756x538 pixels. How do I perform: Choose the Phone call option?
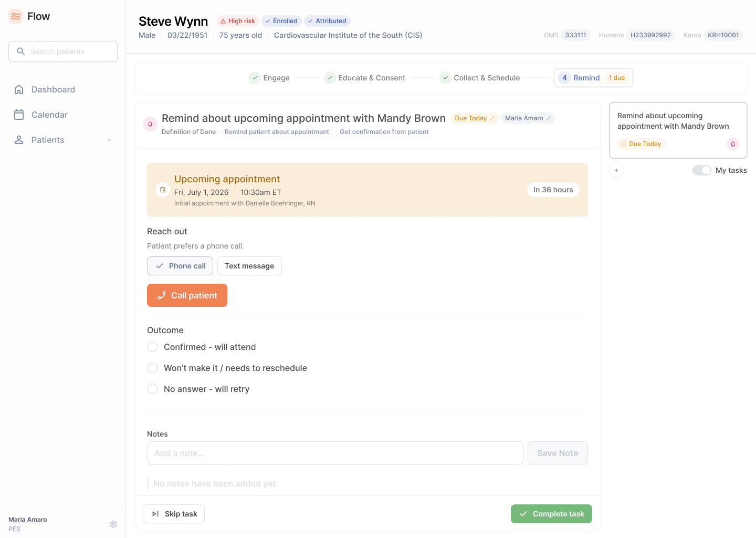pos(180,266)
